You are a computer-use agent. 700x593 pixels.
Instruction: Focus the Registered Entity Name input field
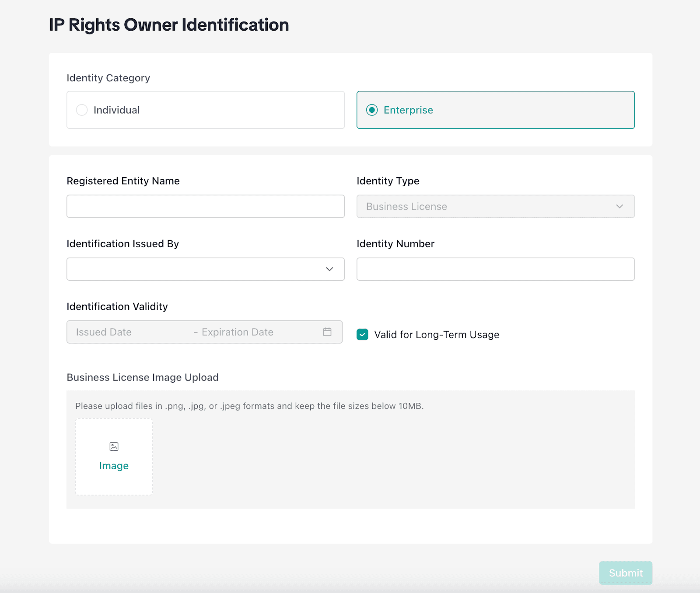click(205, 206)
